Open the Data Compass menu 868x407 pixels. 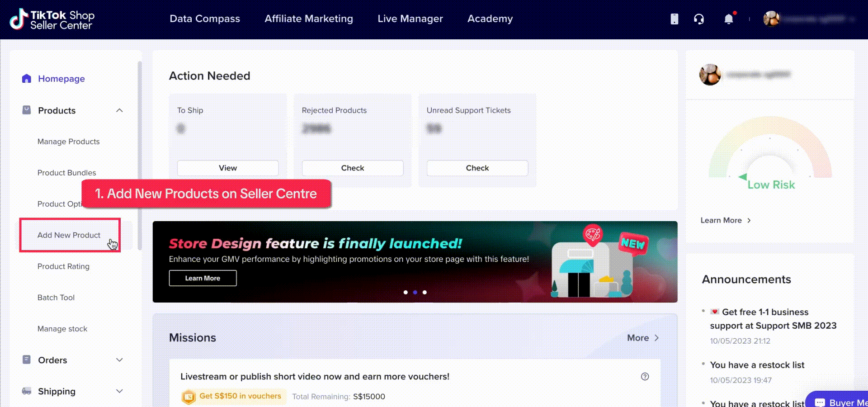(204, 19)
